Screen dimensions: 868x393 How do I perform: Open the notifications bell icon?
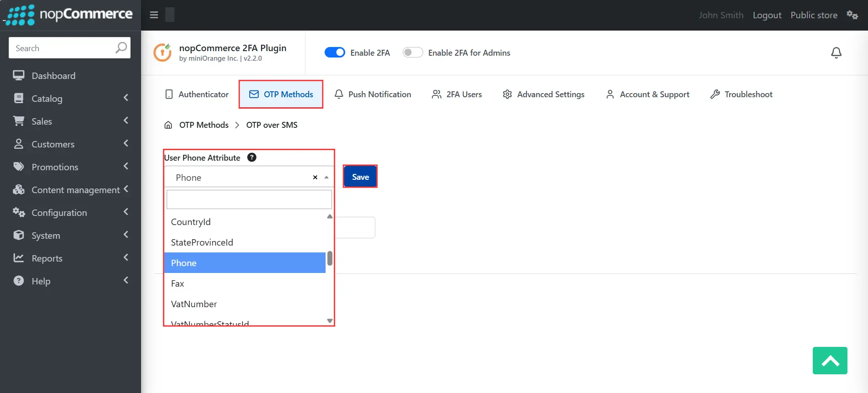coord(836,53)
